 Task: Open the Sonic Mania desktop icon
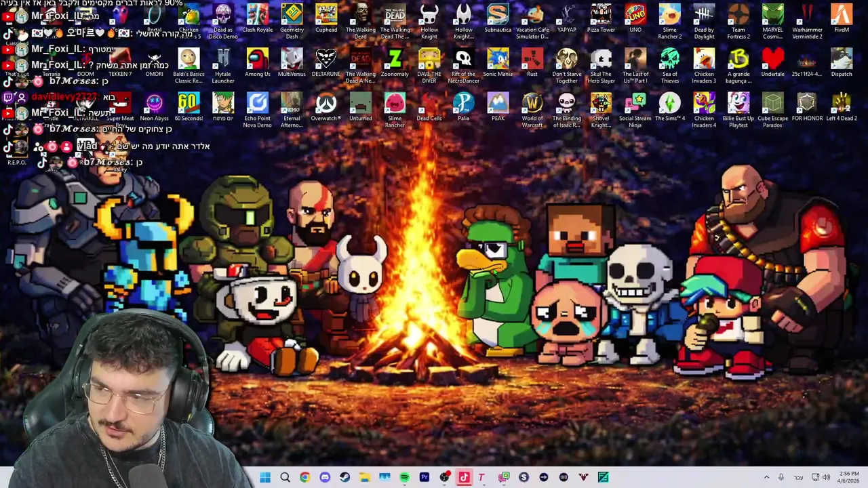tap(498, 63)
